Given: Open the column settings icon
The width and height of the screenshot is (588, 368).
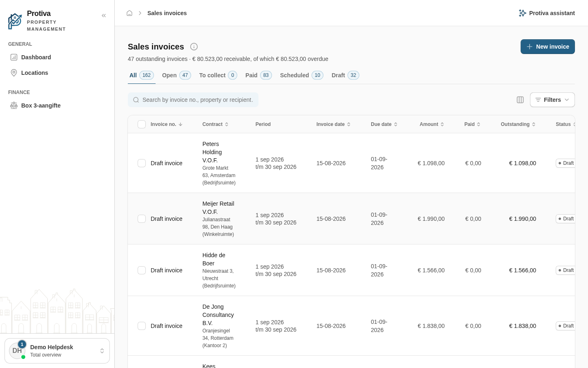Looking at the screenshot, I should pyautogui.click(x=520, y=100).
